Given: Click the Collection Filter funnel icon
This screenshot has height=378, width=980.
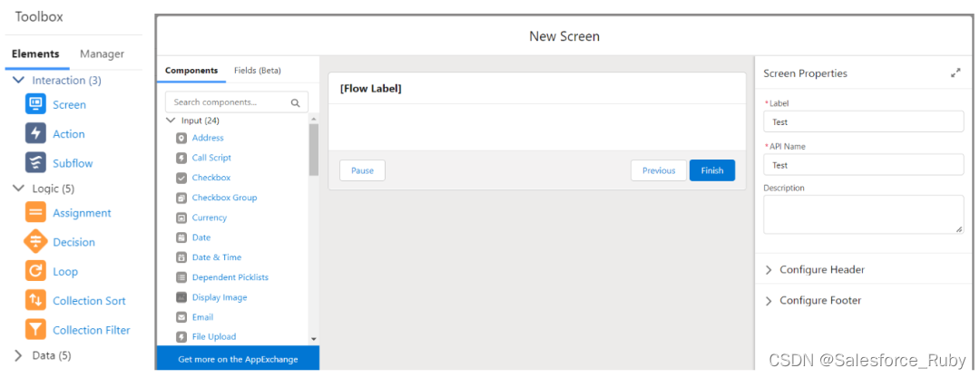Looking at the screenshot, I should tap(35, 330).
